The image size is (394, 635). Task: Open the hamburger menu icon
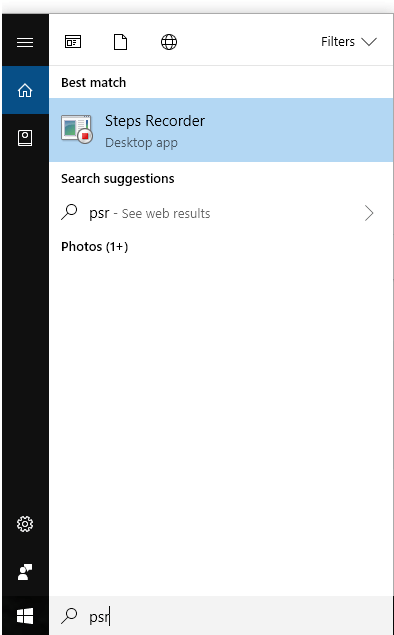(25, 42)
